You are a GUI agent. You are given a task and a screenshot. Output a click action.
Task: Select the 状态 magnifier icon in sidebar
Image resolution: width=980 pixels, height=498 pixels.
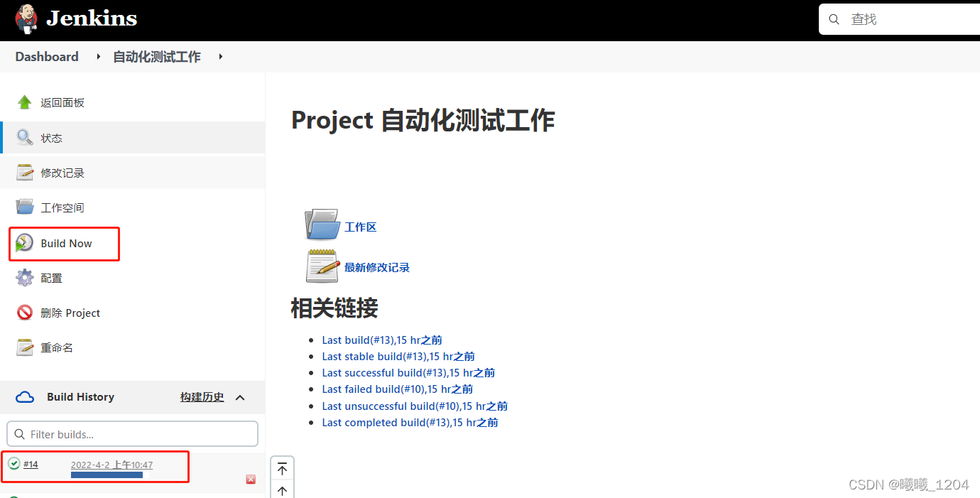24,136
